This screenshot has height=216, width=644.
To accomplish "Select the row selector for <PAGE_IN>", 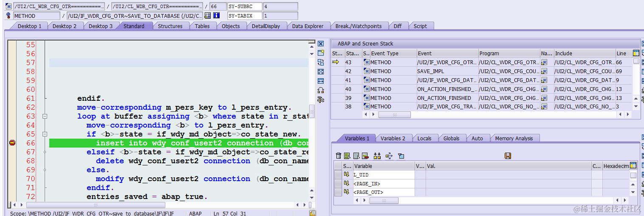I will click(x=338, y=184).
